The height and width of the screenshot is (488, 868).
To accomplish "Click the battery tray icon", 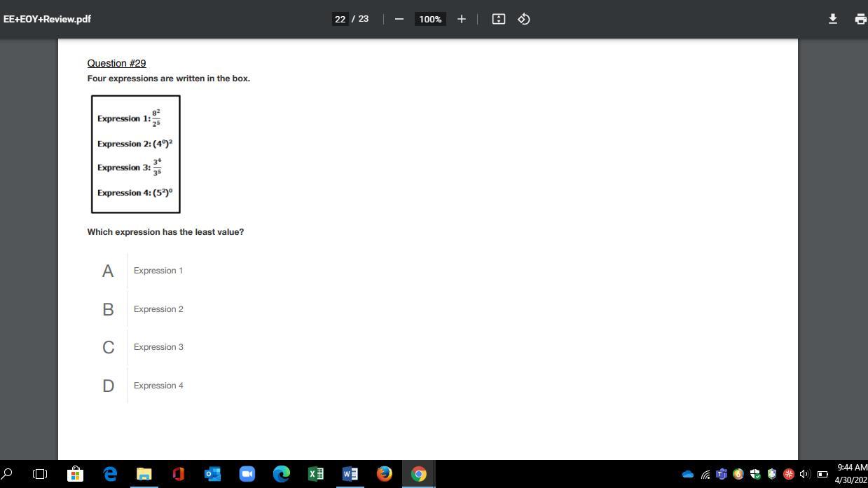I will pyautogui.click(x=822, y=475).
